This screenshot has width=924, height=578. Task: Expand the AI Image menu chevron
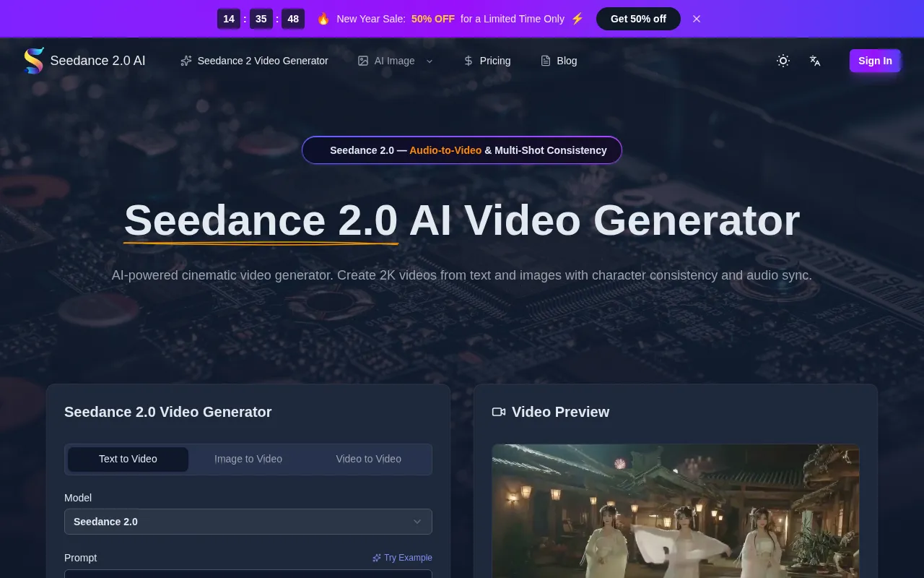[430, 61]
